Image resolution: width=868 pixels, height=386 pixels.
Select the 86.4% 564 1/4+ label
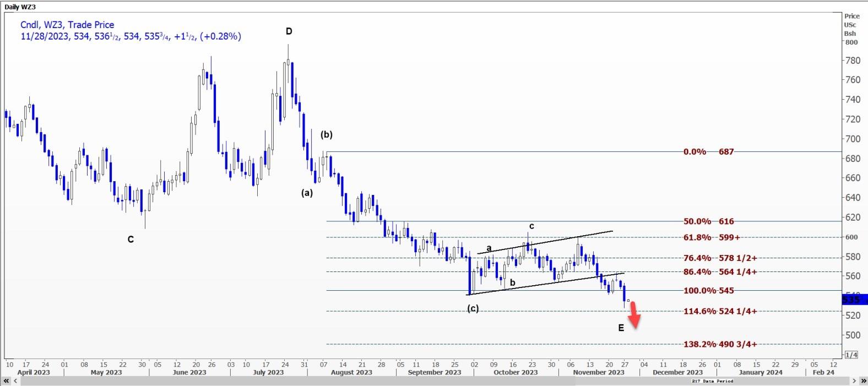point(720,271)
